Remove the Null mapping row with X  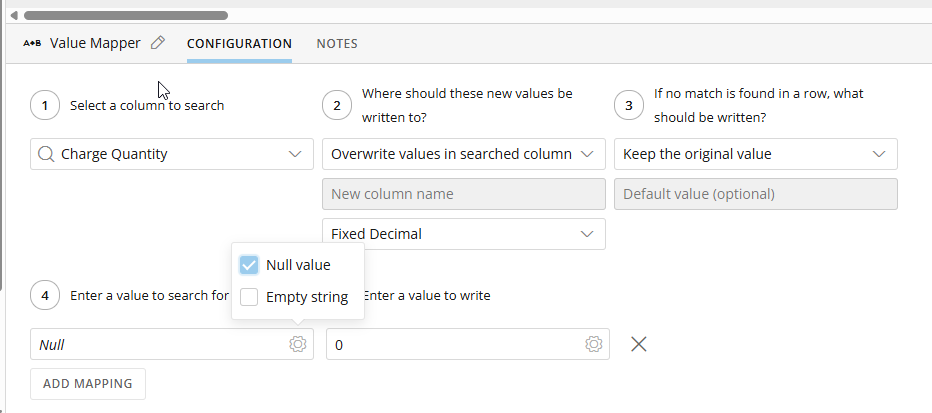pyautogui.click(x=638, y=344)
